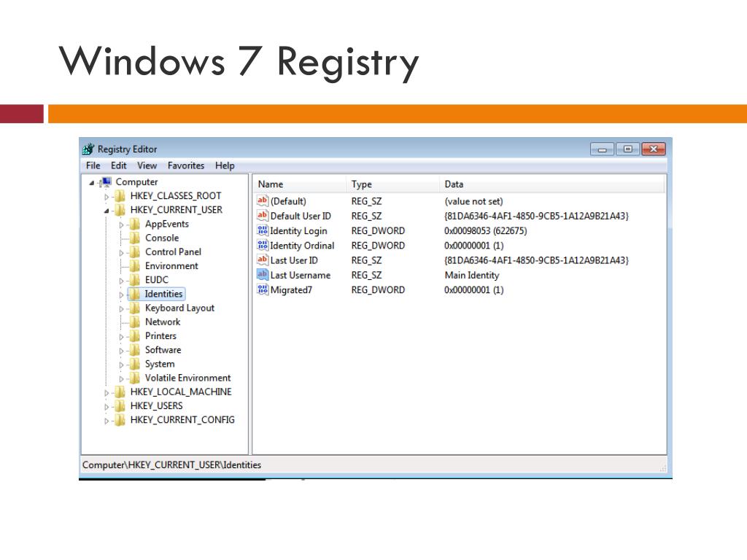
Task: Click the Registry Editor title bar icon
Action: click(88, 149)
